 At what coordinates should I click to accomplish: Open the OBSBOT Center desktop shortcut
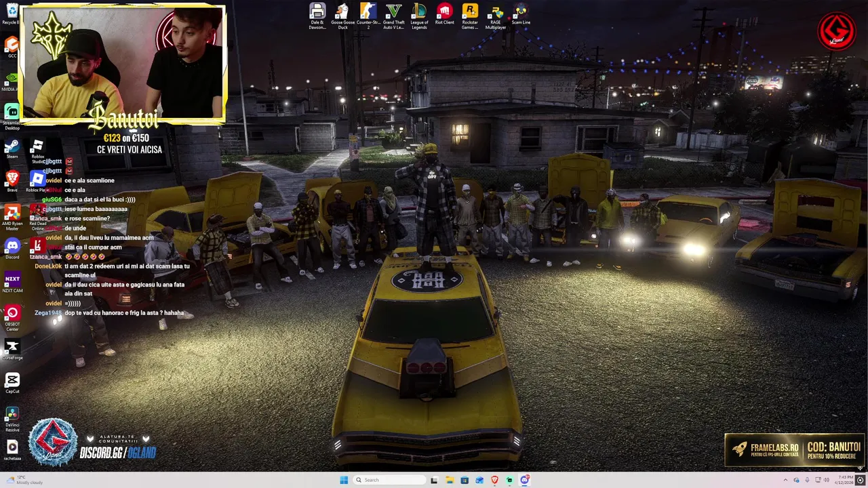tap(12, 317)
